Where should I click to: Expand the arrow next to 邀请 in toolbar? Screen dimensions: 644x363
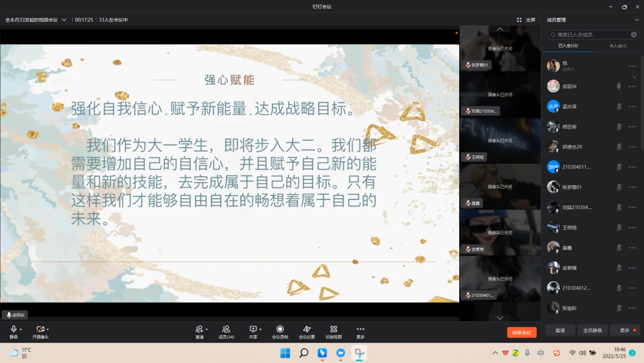(207, 330)
